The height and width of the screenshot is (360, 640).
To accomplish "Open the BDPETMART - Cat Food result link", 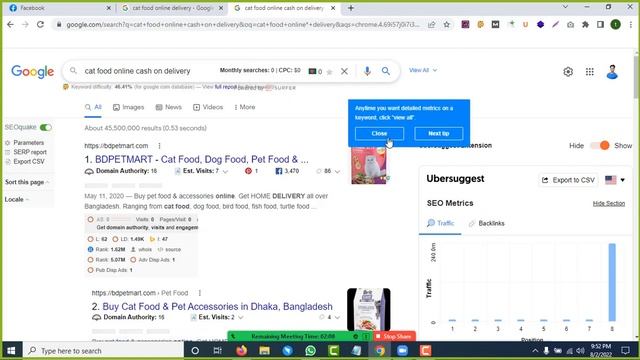I will pos(202,159).
